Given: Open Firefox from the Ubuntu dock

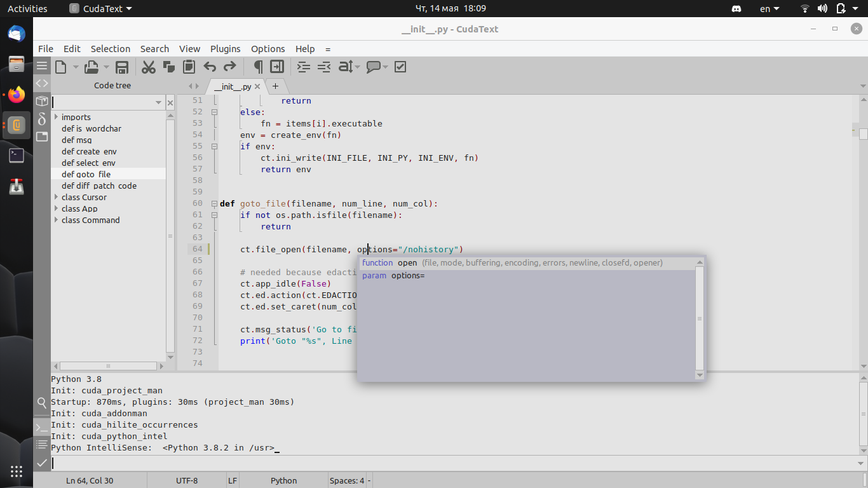Looking at the screenshot, I should (x=17, y=95).
